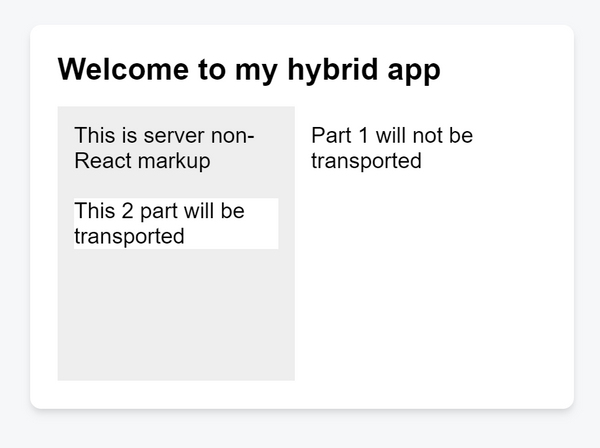The width and height of the screenshot is (600, 448).
Task: Click the "This is server non-React markup" text
Action: coord(165,148)
